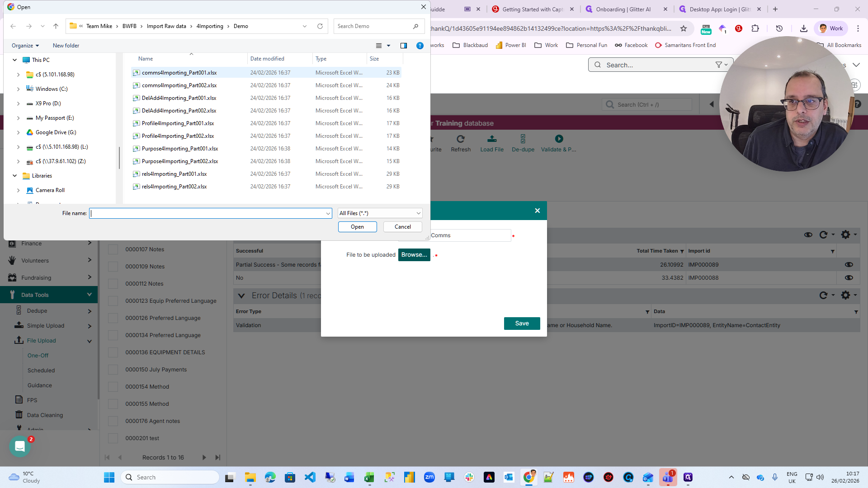Open the chat bubble widget
Viewport: 868px width, 488px height.
[x=20, y=446]
